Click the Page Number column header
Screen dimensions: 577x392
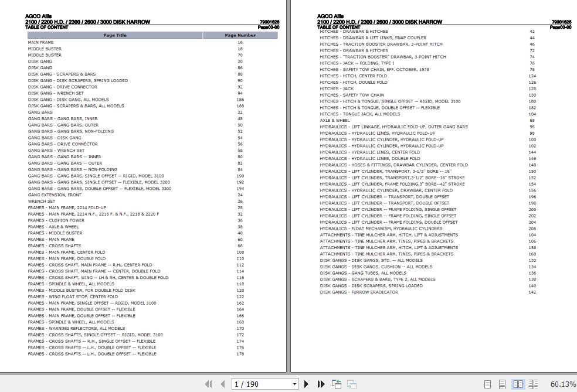240,35
